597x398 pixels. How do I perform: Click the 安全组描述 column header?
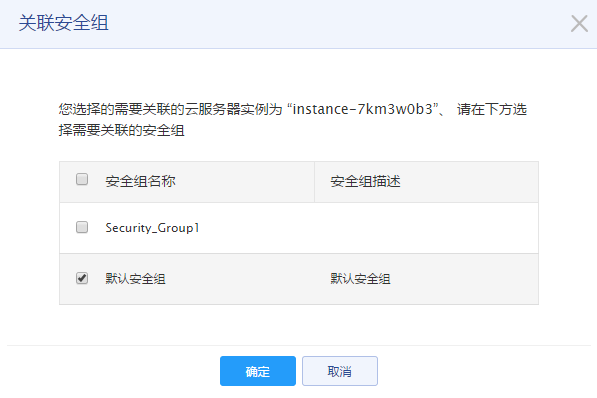365,181
